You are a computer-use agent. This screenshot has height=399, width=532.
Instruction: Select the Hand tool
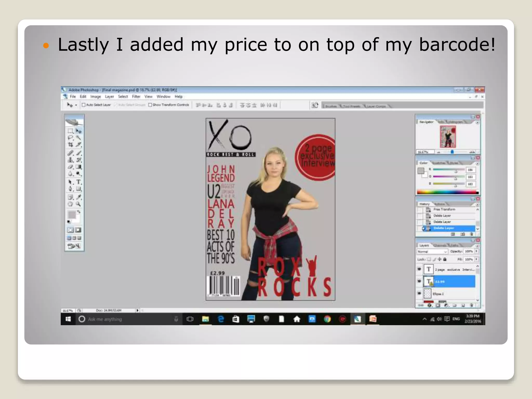[x=70, y=204]
